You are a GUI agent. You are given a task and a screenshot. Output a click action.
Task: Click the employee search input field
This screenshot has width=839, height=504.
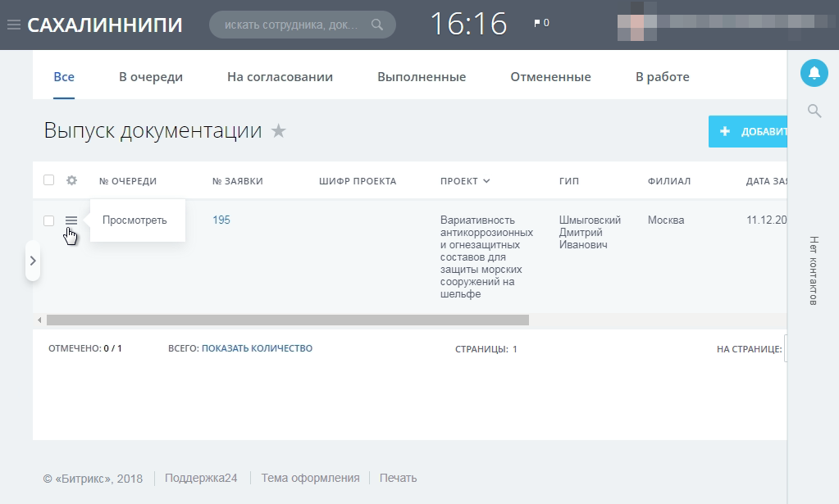(x=291, y=25)
